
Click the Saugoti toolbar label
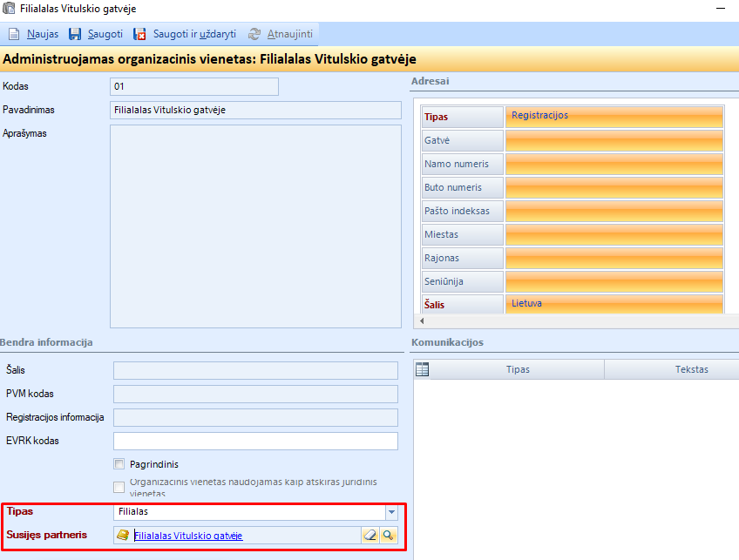[105, 35]
